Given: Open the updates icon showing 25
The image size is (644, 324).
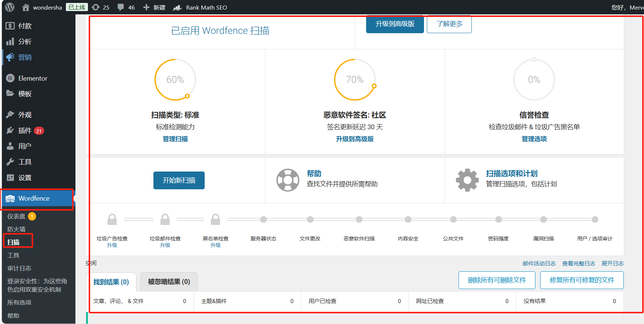Looking at the screenshot, I should [96, 7].
